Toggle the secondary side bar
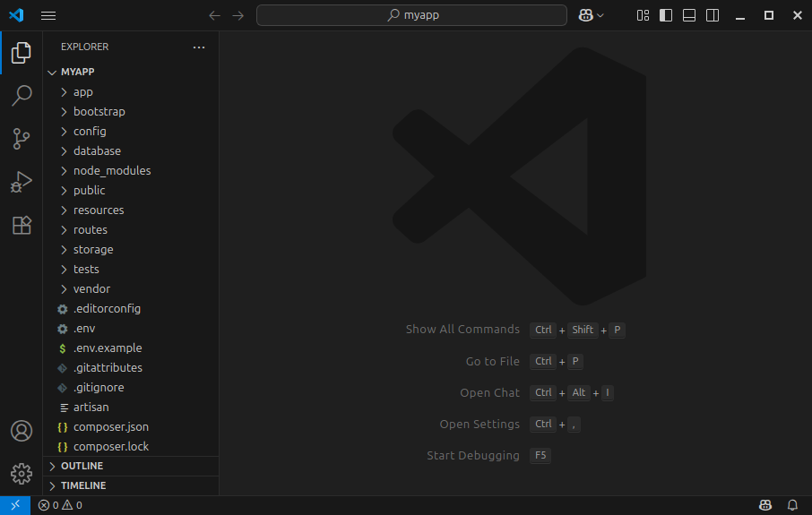 (713, 15)
